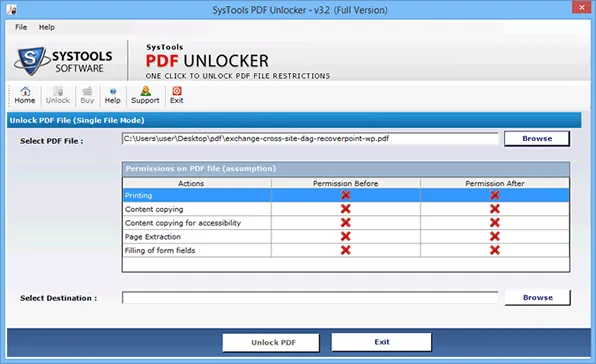Click the Permission Before column header
The height and width of the screenshot is (364, 596).
tap(346, 183)
